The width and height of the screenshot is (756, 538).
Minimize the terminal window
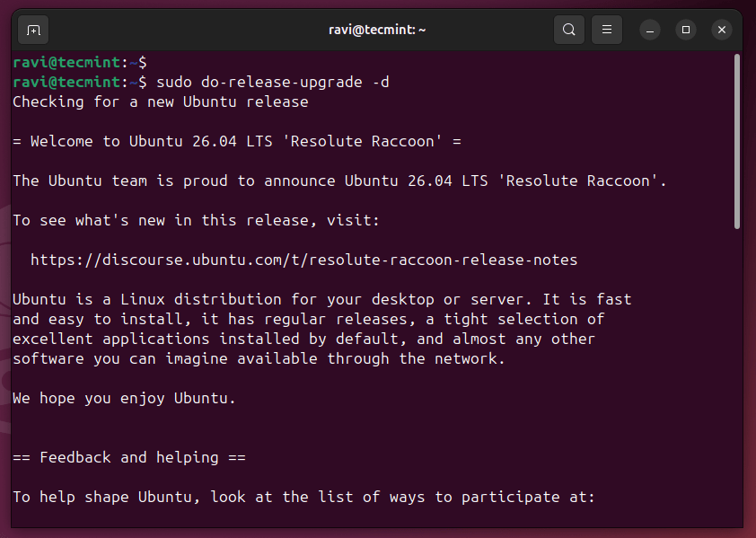[650, 30]
